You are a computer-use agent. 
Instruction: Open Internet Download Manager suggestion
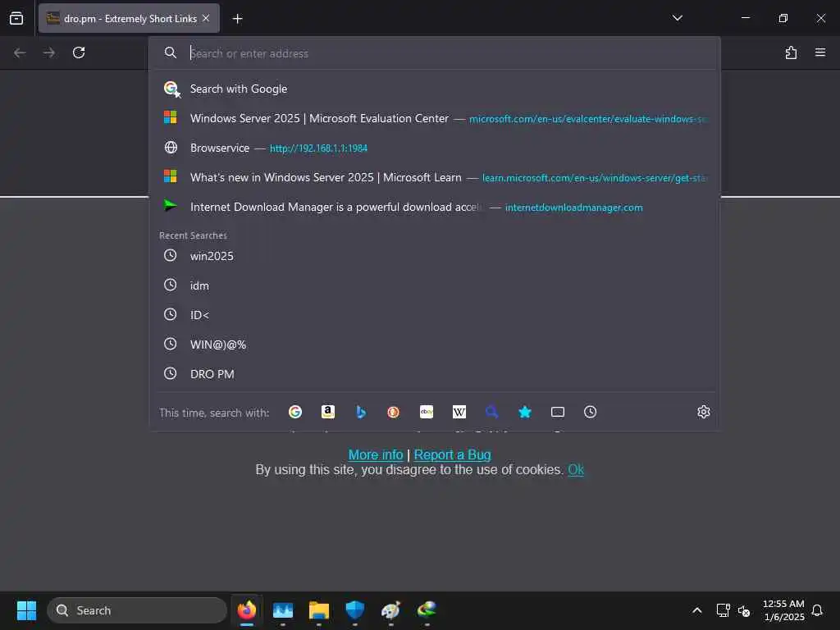pos(435,207)
